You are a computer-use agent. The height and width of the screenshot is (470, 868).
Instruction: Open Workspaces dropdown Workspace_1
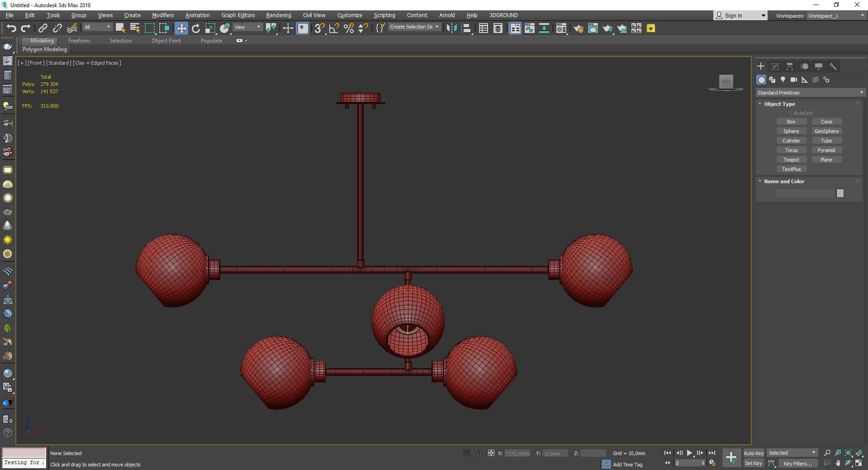tap(836, 16)
